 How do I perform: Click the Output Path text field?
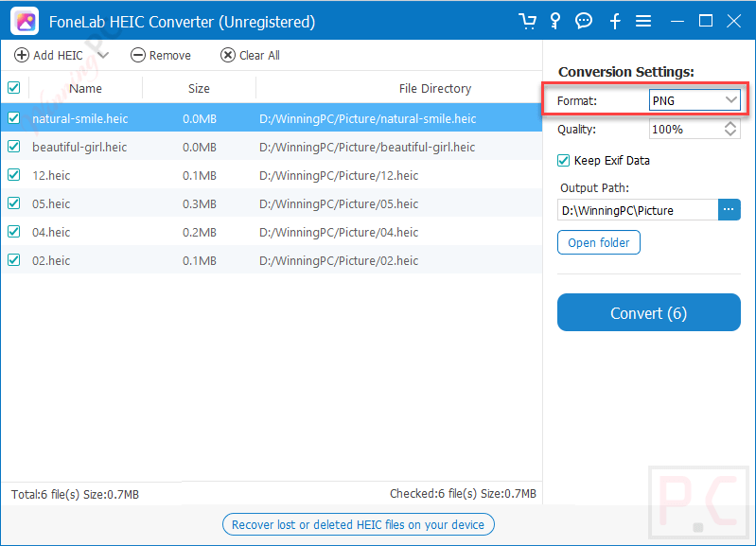tap(638, 210)
